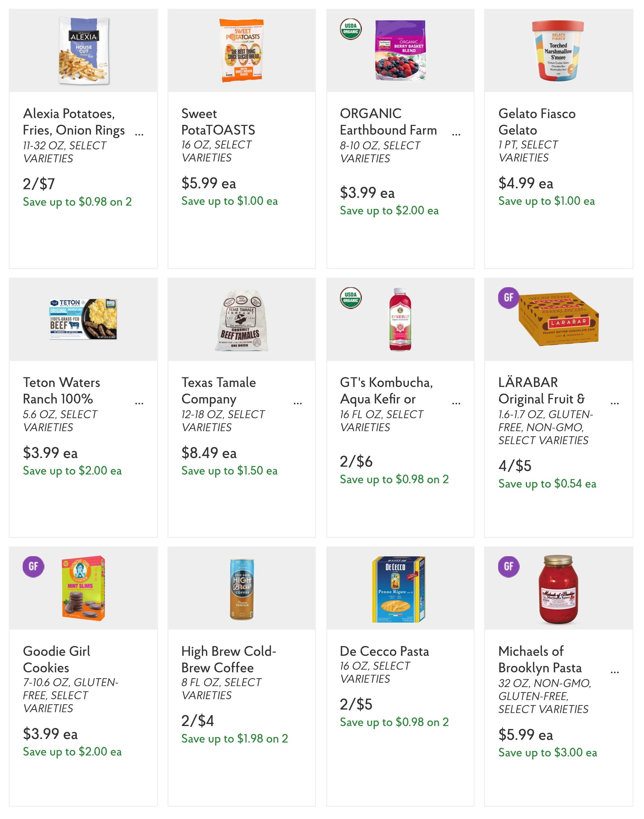644x819 pixels.
Task: Open the Sweet PotaTOASTS package image
Action: (x=242, y=50)
